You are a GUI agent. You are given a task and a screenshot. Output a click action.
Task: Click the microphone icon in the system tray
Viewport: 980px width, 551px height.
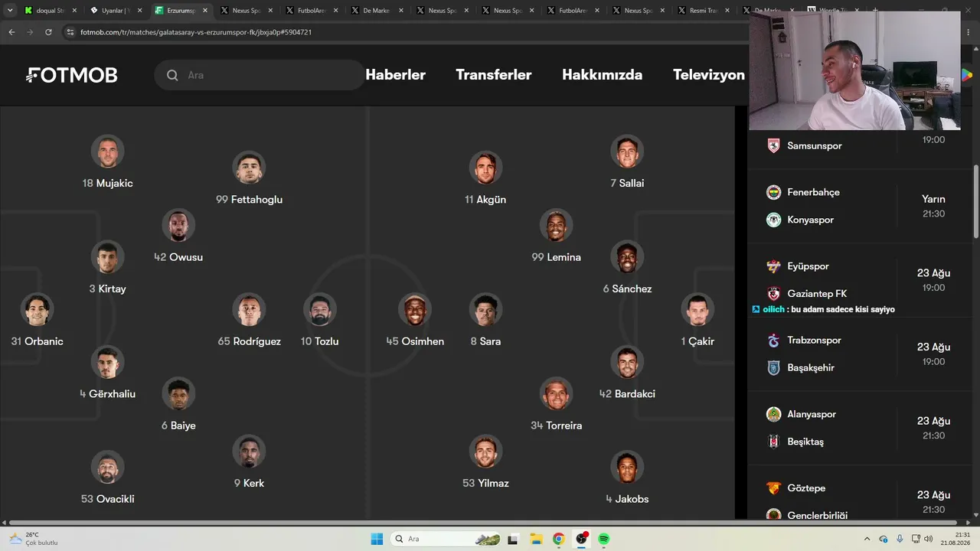point(900,539)
